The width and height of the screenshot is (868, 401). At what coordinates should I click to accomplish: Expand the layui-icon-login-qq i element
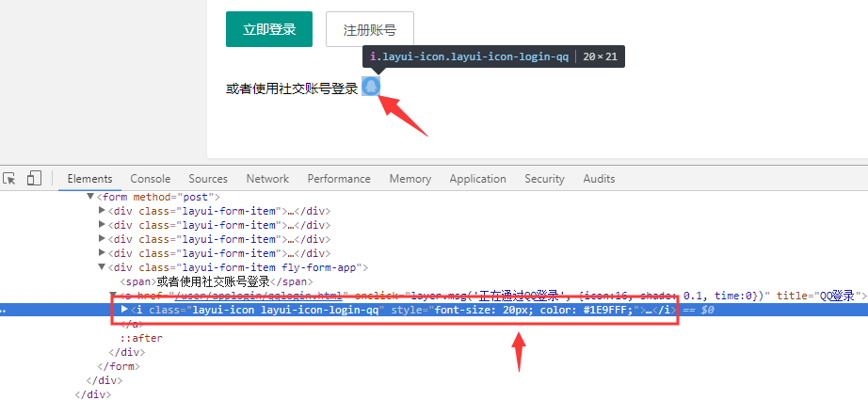125,310
